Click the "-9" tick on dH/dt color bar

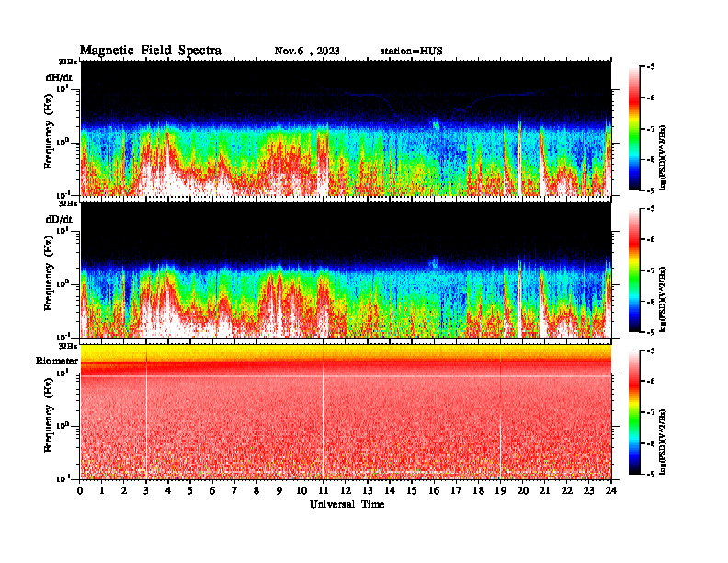pos(651,190)
